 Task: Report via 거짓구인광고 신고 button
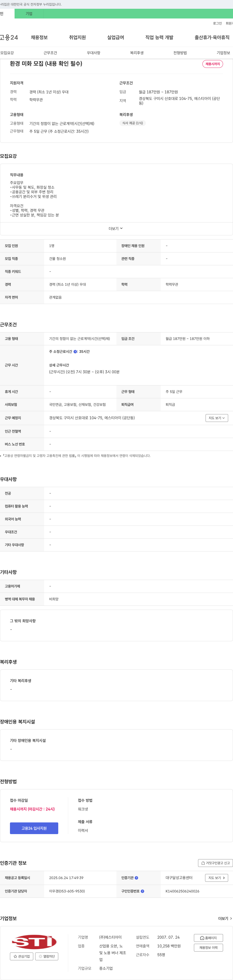click(x=215, y=863)
